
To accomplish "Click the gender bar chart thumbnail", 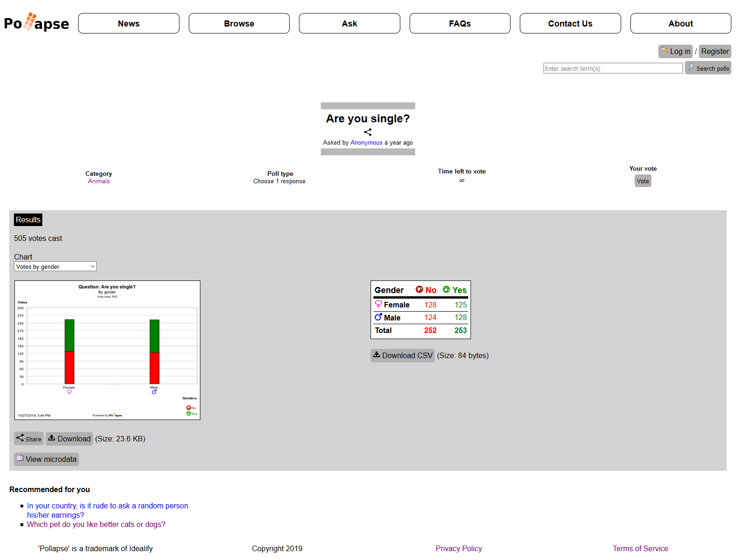I will click(x=107, y=350).
